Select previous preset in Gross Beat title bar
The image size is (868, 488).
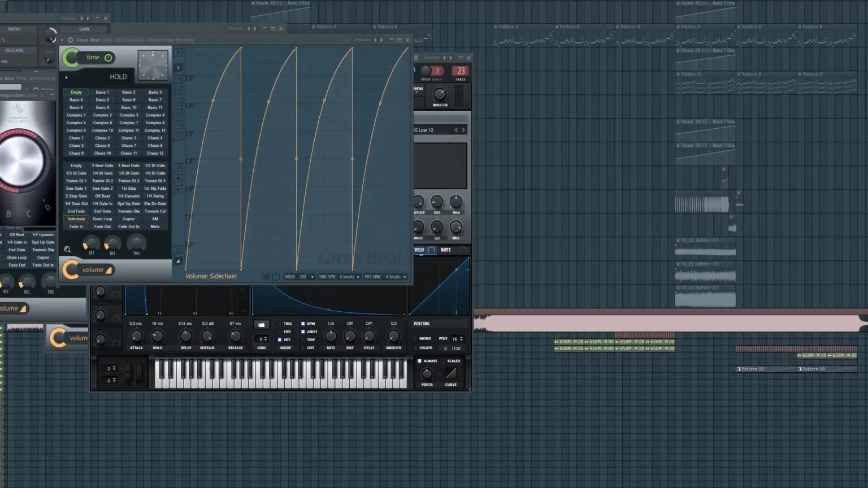click(x=375, y=40)
